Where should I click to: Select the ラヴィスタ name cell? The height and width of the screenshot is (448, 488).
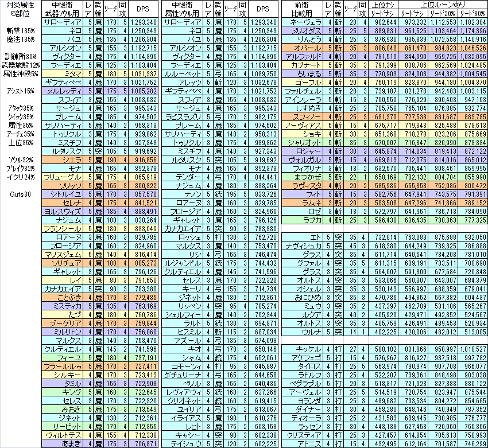(x=301, y=186)
